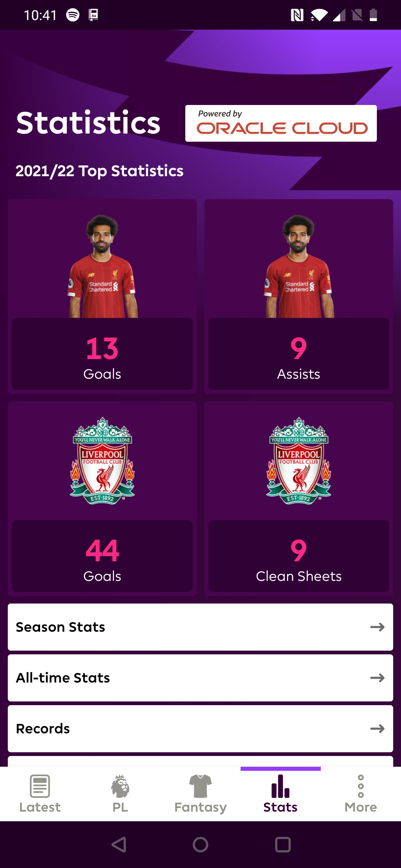Open the Season Stats row

(186, 627)
